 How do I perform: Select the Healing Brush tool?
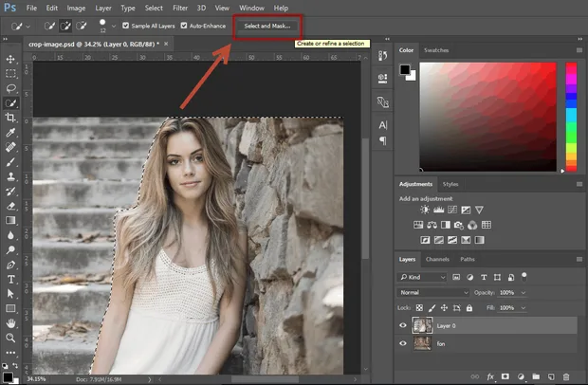click(x=10, y=147)
